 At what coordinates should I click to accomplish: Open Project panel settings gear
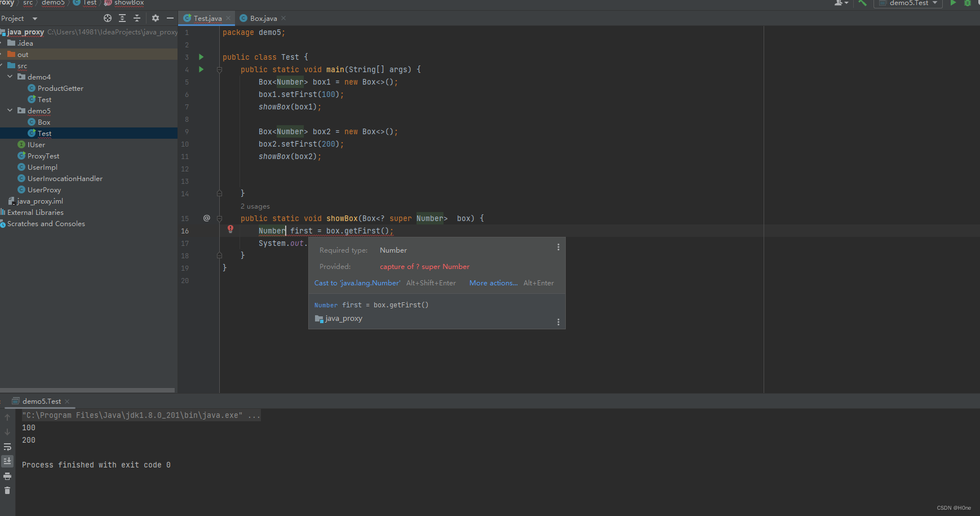[x=156, y=18]
